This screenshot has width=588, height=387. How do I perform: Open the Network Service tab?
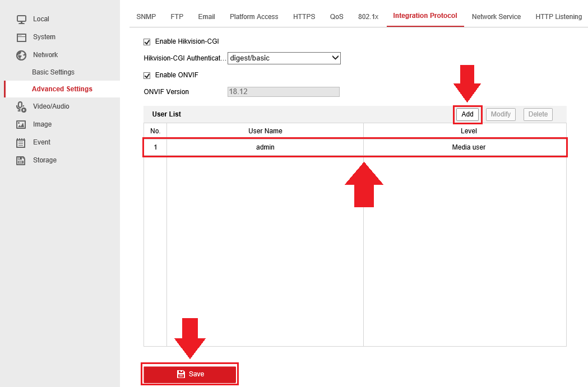(496, 17)
